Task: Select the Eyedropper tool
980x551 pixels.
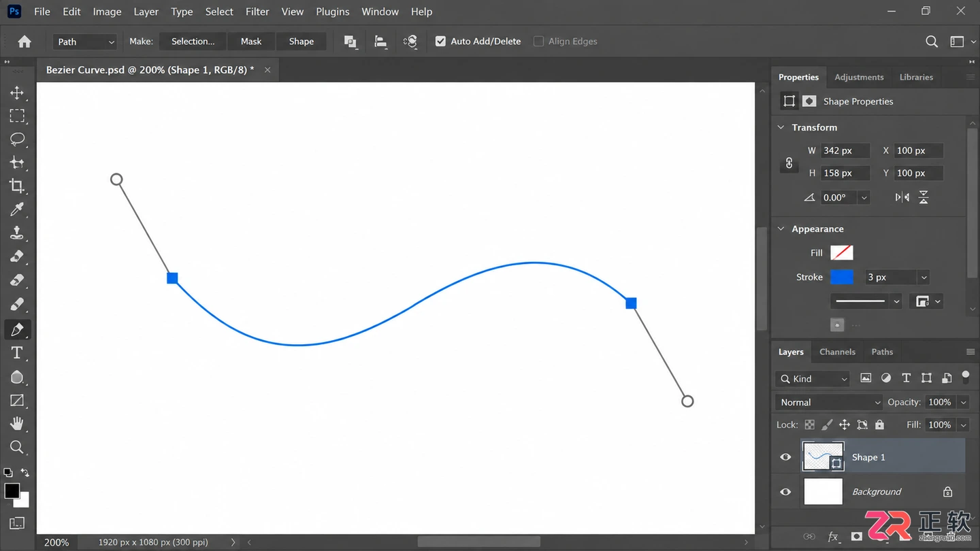Action: coord(17,209)
